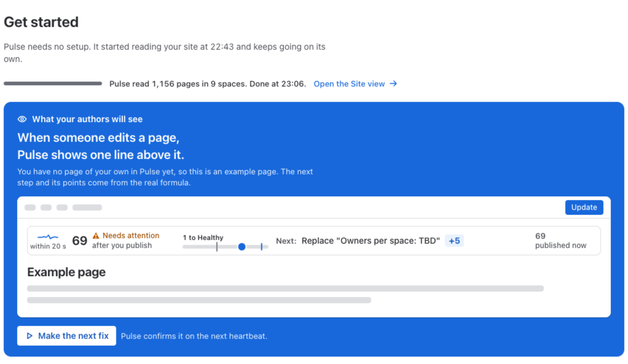Open the Site view link
This screenshot has height=364, width=628.
355,84
